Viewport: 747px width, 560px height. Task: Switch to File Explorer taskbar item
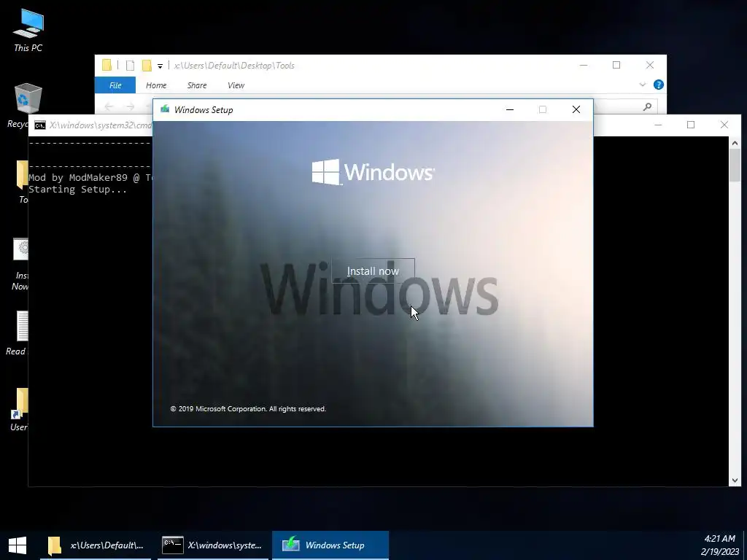tap(96, 545)
